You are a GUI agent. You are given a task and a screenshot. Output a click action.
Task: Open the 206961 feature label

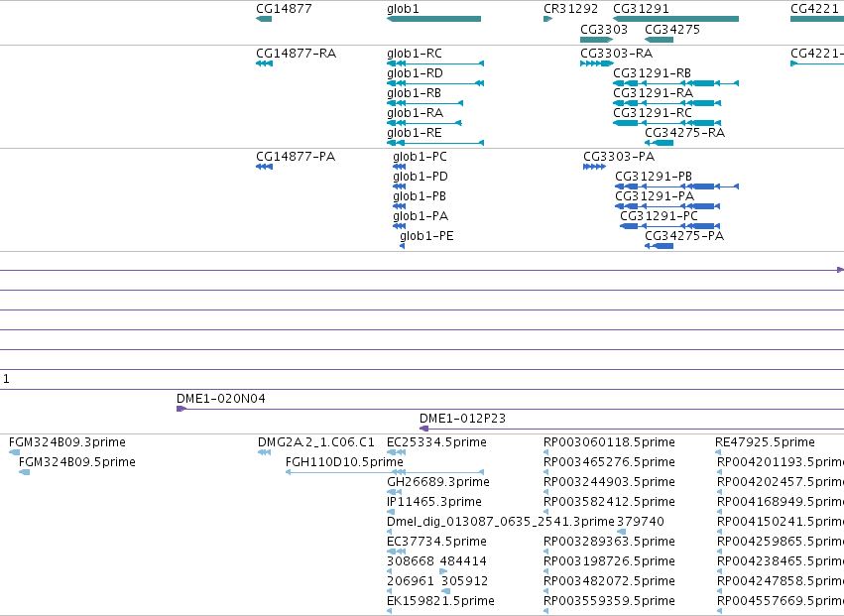pos(411,581)
